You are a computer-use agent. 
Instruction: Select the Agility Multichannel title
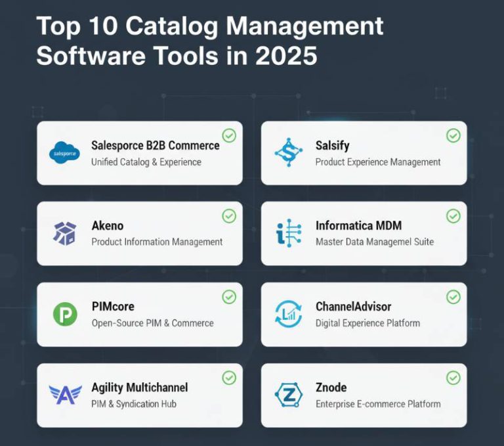pyautogui.click(x=140, y=388)
